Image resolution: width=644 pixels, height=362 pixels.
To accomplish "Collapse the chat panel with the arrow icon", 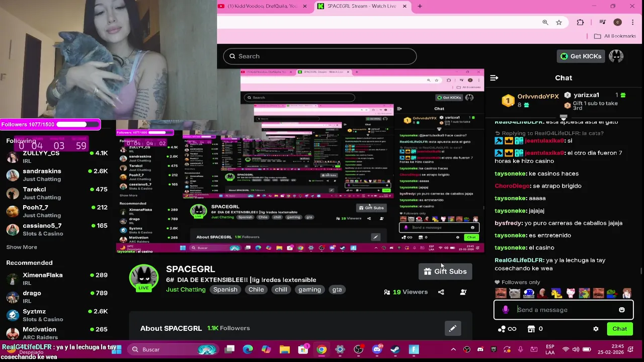I will click(x=494, y=78).
